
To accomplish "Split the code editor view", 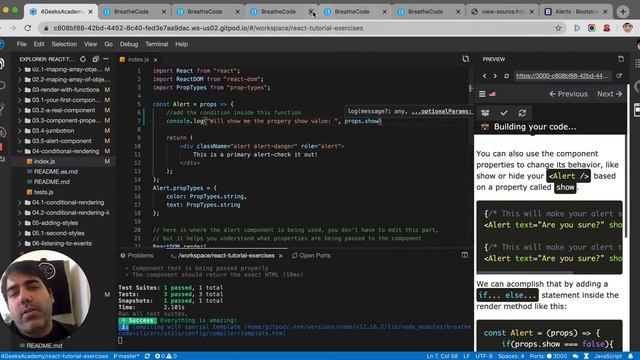I will pyautogui.click(x=465, y=59).
